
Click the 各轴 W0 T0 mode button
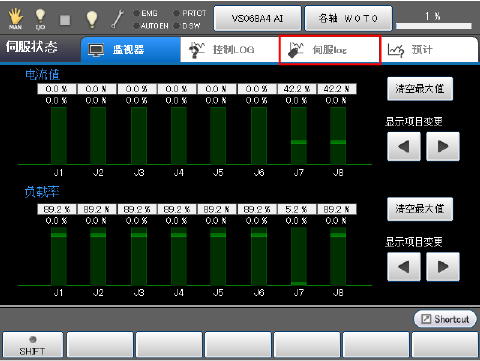(348, 18)
